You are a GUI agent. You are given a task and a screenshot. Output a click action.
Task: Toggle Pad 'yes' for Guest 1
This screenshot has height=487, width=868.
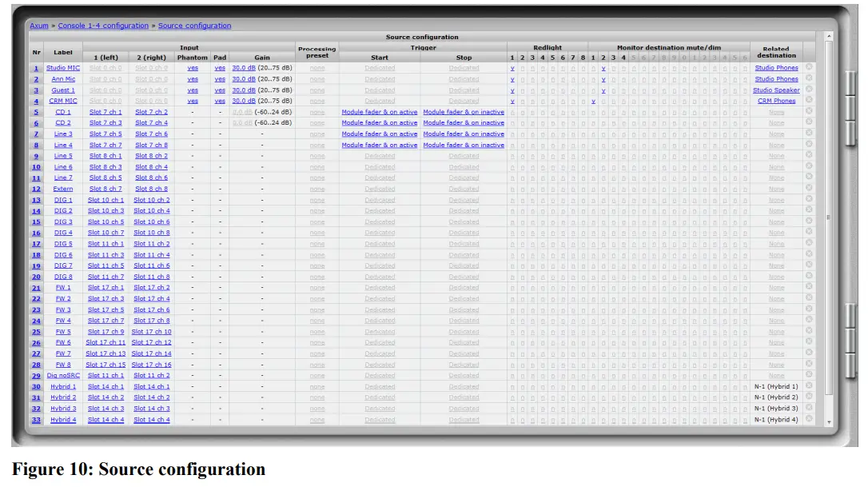[x=220, y=90]
